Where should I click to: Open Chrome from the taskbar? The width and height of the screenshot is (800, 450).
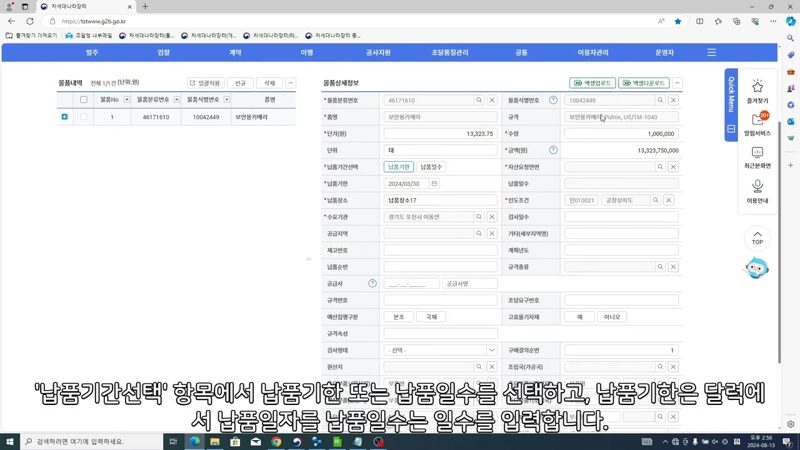(276, 441)
